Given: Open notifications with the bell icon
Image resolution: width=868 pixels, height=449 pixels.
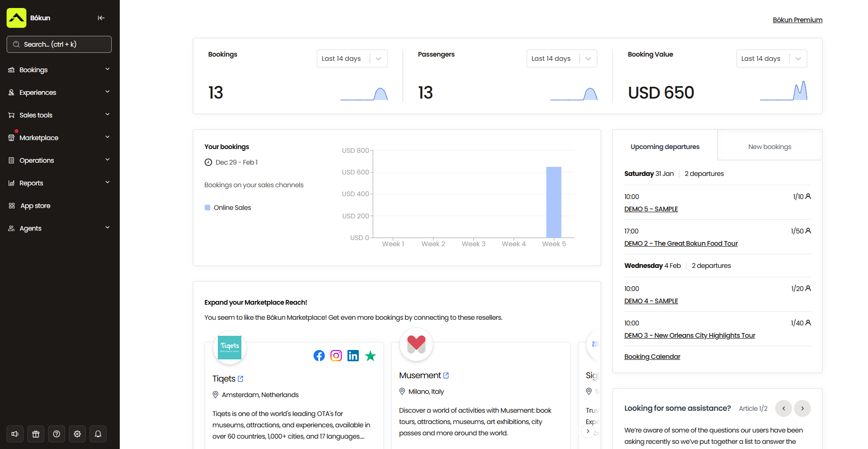Looking at the screenshot, I should pos(98,433).
